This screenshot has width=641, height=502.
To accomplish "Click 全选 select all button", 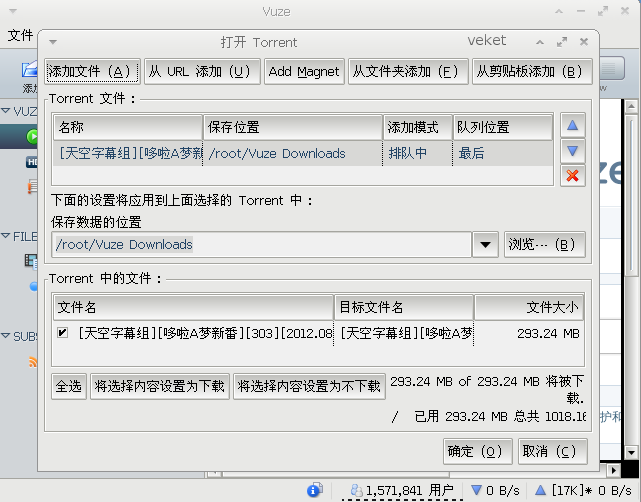I will 69,386.
